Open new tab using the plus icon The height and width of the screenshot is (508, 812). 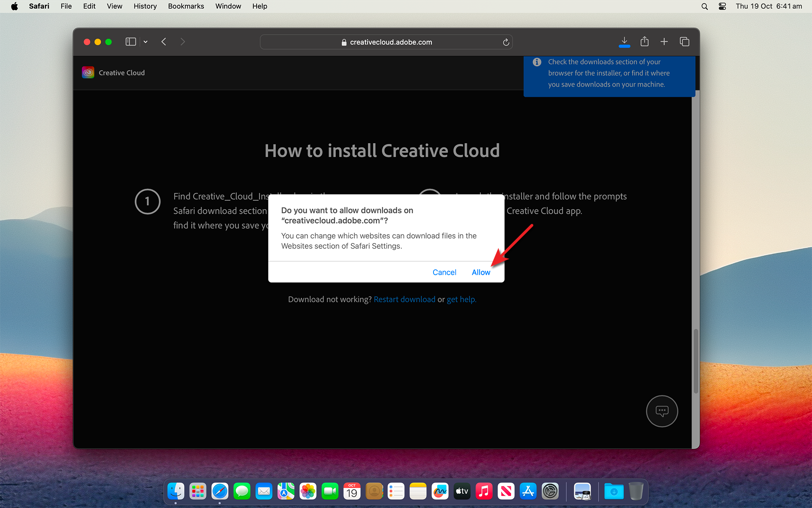(x=663, y=41)
